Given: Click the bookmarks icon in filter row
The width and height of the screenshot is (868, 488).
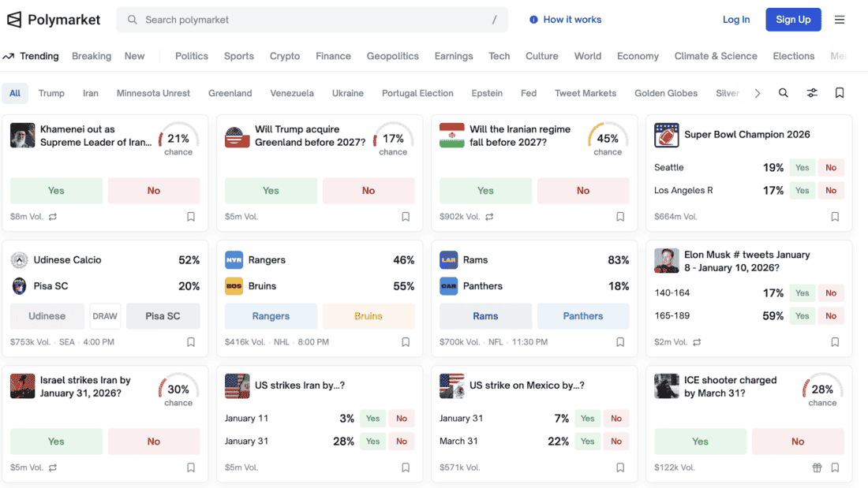Looking at the screenshot, I should tap(840, 93).
